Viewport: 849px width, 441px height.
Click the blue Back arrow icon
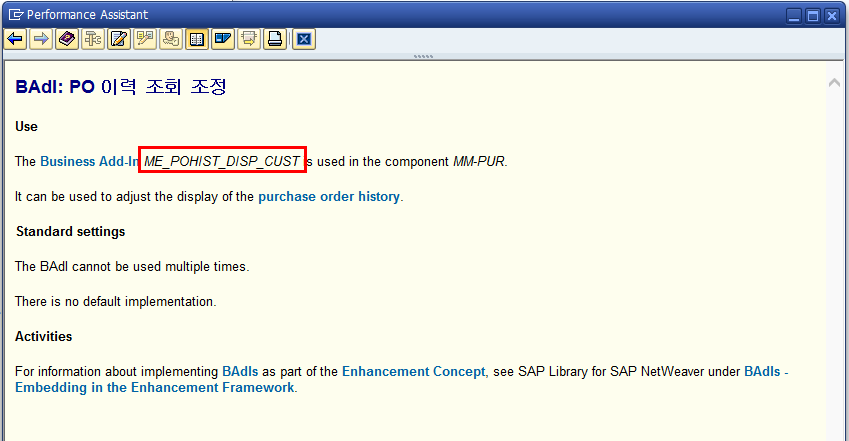tap(15, 39)
